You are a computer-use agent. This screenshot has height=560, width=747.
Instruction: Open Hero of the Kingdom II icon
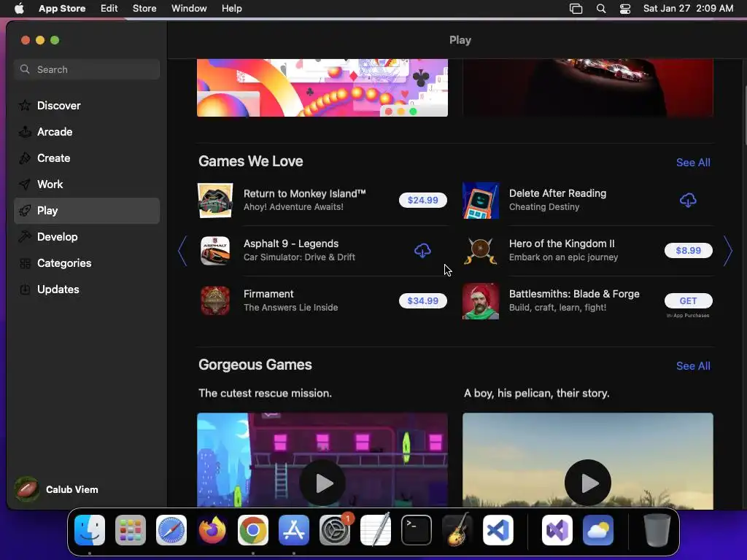click(x=481, y=251)
